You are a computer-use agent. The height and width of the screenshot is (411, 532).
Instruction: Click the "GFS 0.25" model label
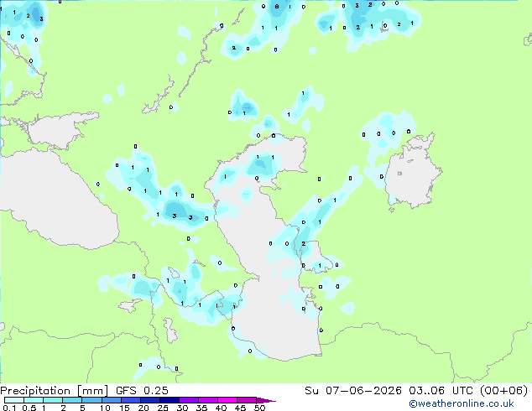[142, 391]
